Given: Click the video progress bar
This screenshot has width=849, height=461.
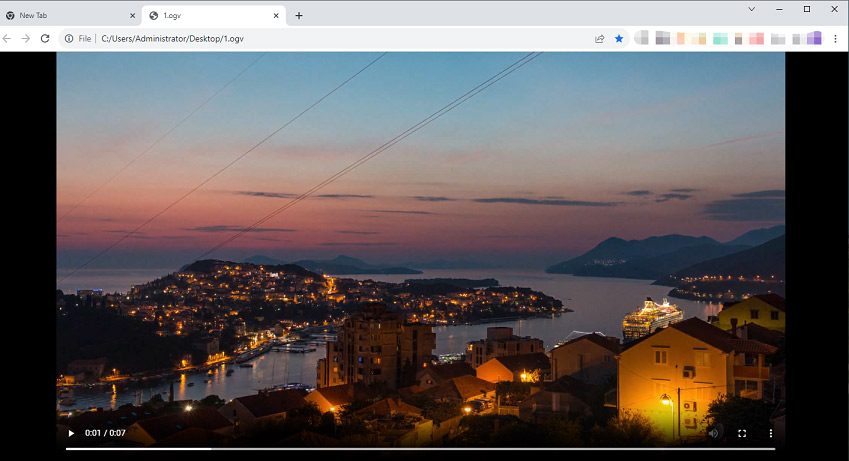Looking at the screenshot, I should tap(420, 449).
